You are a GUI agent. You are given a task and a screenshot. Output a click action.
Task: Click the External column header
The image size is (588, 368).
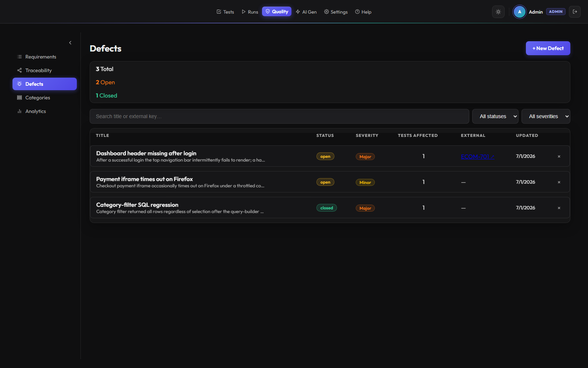coord(473,135)
